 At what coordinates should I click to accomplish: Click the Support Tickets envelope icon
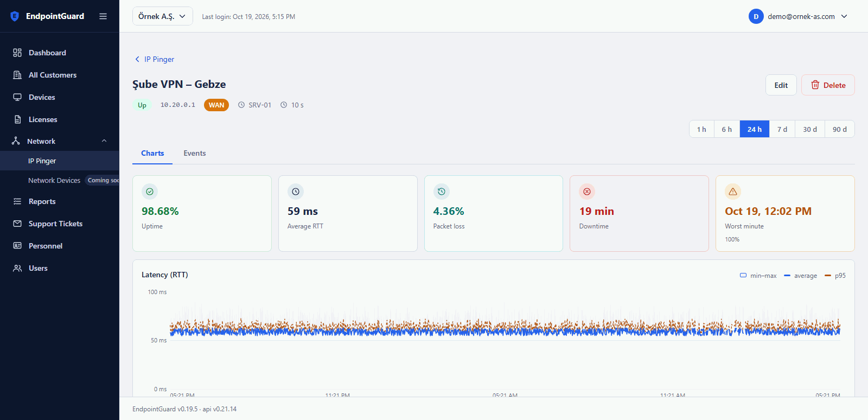coord(17,224)
